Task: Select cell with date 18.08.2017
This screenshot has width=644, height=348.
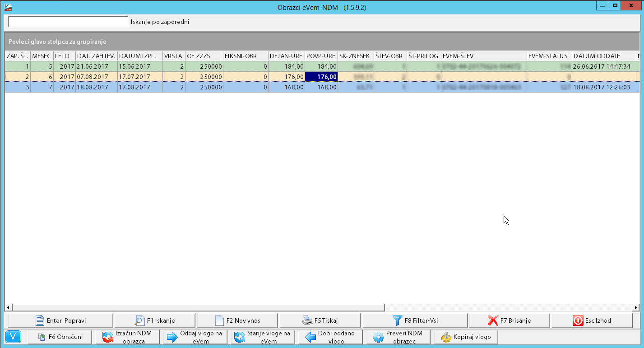Action: coord(96,87)
